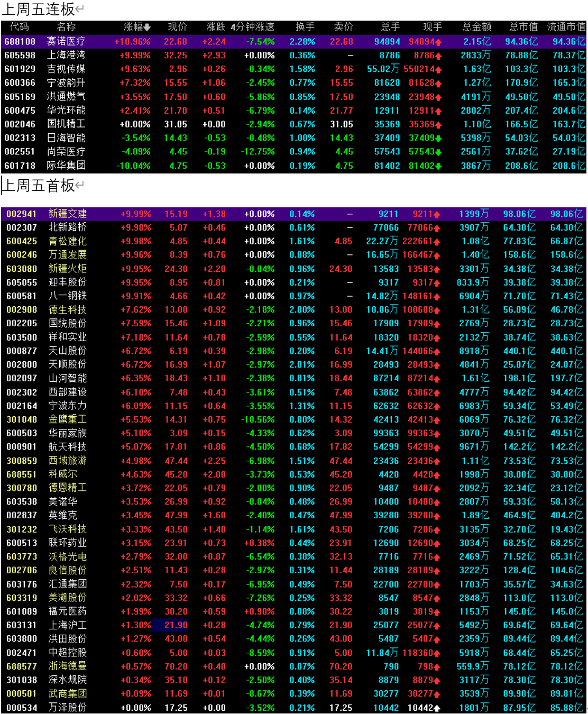Viewport: 588px width, 714px height.
Task: Select the 赛诺医疗 stock row
Action: tap(293, 41)
